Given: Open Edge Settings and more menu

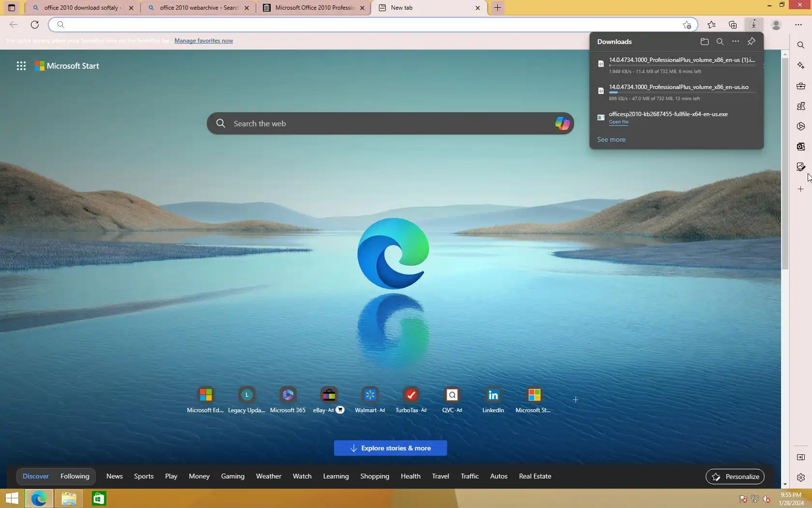Looking at the screenshot, I should tap(798, 25).
